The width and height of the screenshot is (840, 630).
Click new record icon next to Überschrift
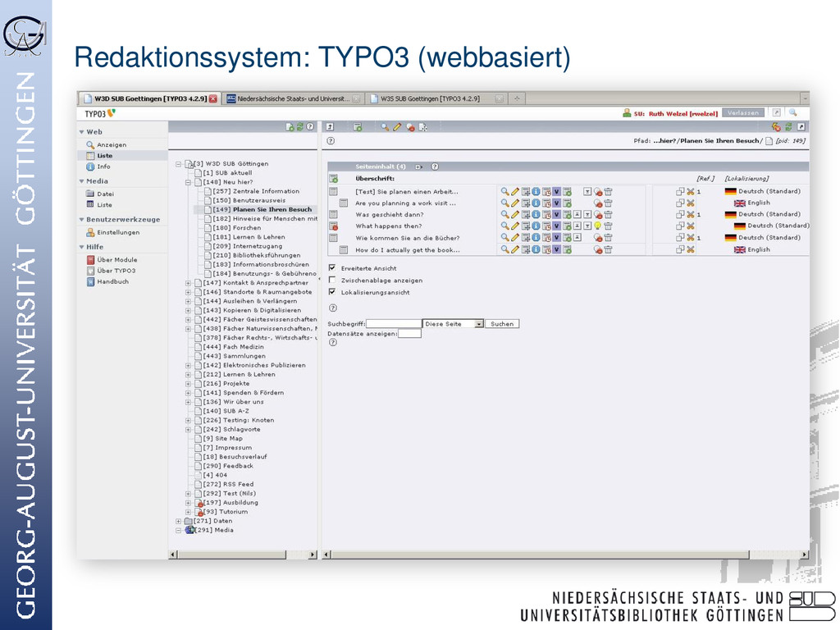pos(333,178)
